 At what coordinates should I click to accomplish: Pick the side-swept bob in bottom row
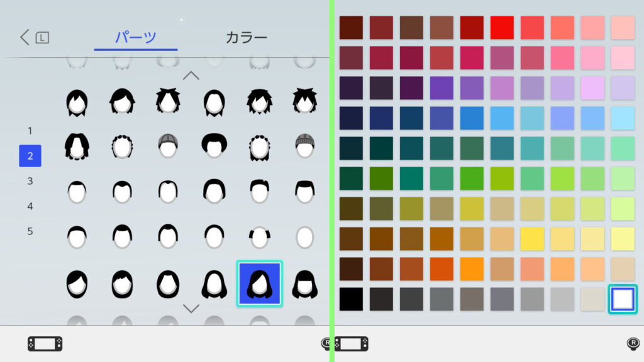(77, 284)
